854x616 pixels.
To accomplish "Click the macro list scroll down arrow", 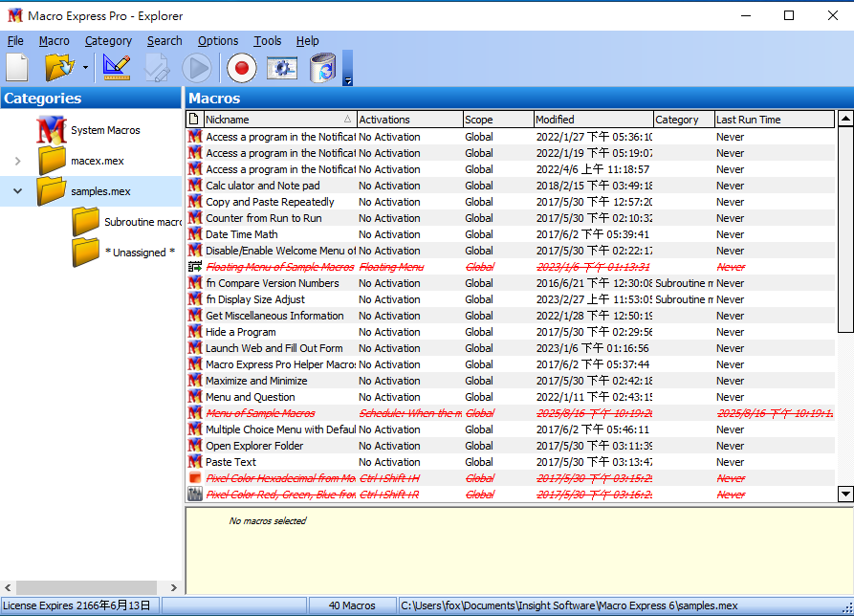I will tap(845, 494).
